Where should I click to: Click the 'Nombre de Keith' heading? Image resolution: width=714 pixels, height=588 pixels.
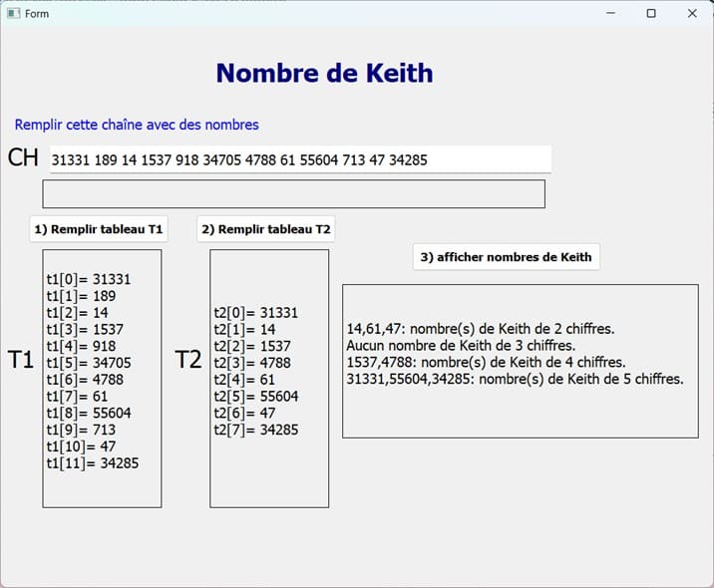click(x=324, y=73)
